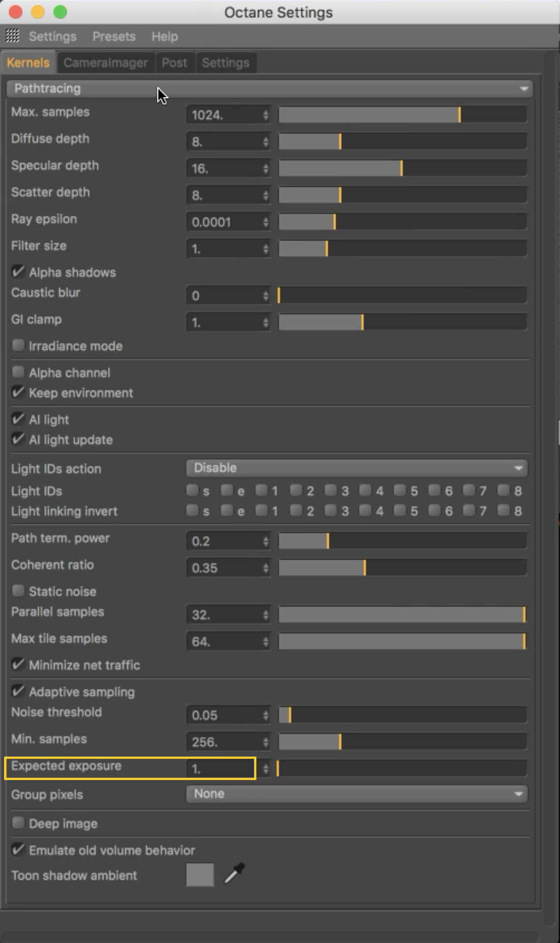Open the Help menu
The image size is (560, 943).
[x=164, y=37]
